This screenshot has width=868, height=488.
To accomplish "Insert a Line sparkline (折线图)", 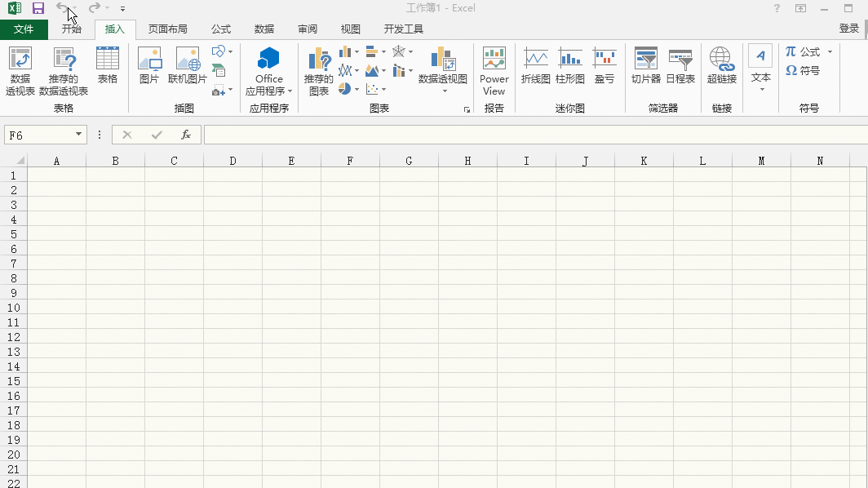I will (536, 65).
